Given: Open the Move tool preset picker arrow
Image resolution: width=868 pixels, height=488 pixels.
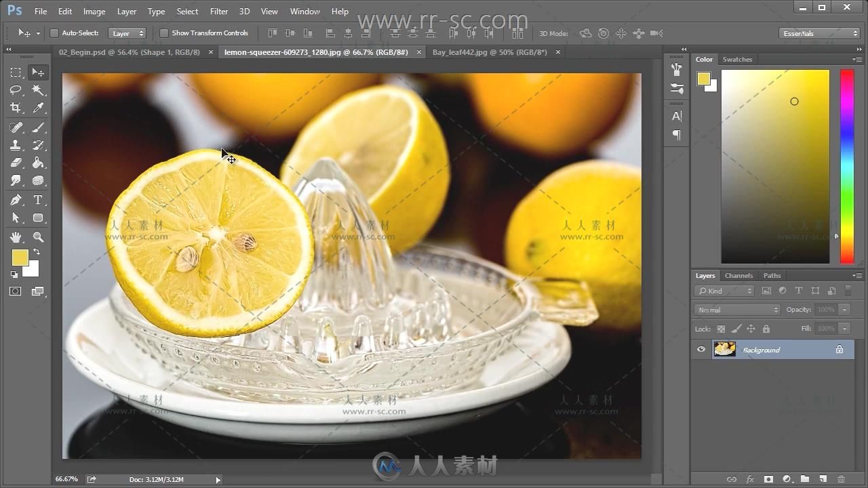Looking at the screenshot, I should [38, 33].
